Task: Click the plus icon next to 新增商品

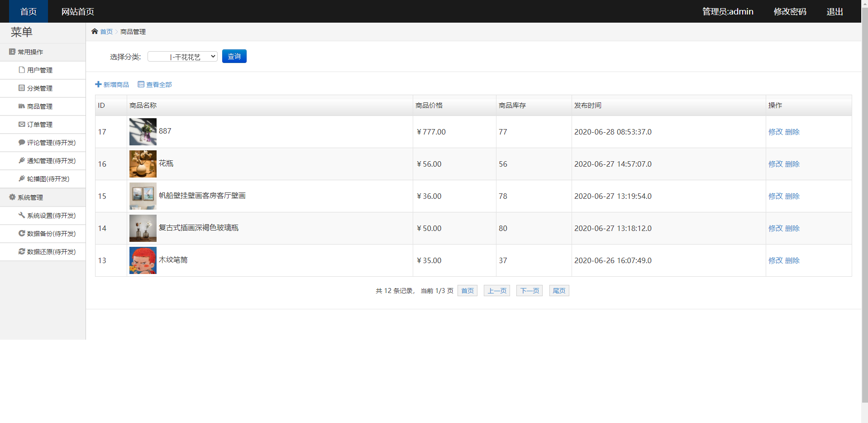Action: click(98, 84)
